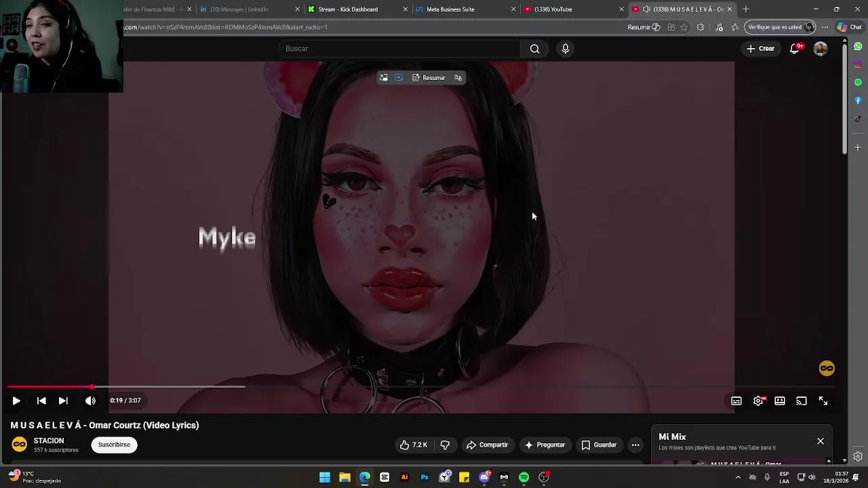The height and width of the screenshot is (488, 868).
Task: Like the video with 7.2 K likes
Action: pos(413,445)
